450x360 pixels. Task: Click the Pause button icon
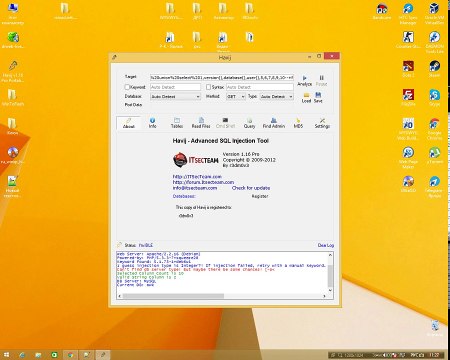coord(321,78)
